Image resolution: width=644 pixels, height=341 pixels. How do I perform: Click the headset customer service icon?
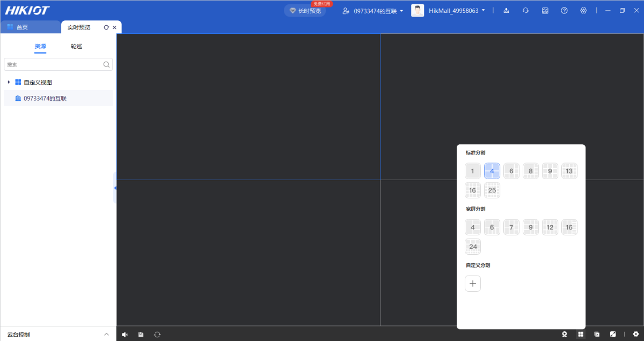pos(525,11)
